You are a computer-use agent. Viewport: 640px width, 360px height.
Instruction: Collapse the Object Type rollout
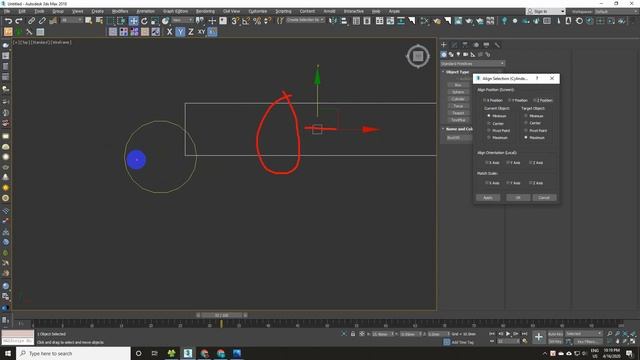point(456,72)
